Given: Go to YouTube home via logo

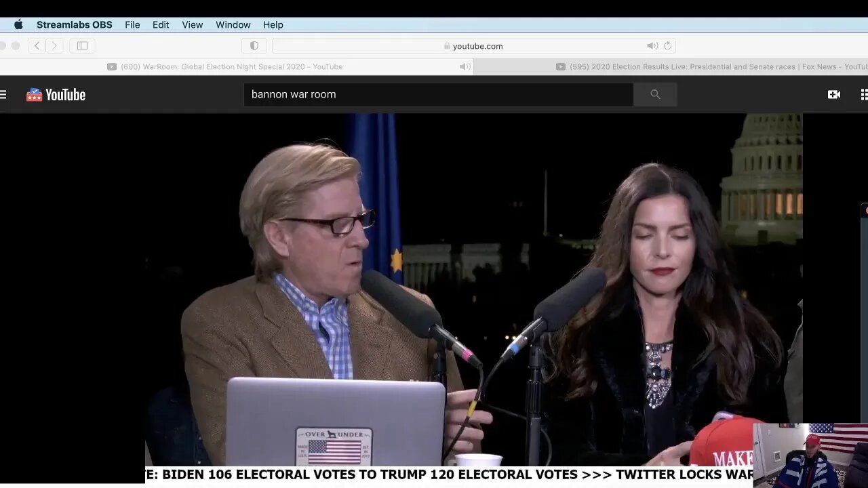Looking at the screenshot, I should (56, 94).
